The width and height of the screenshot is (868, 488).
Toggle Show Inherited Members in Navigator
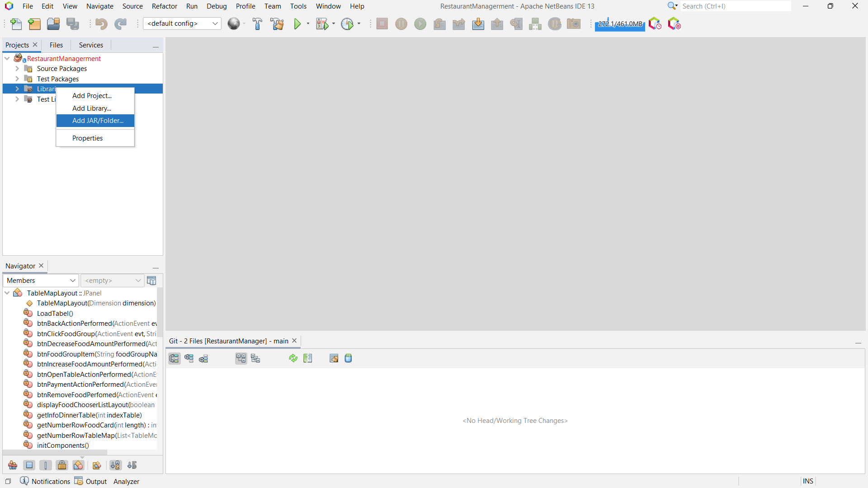tap(13, 465)
